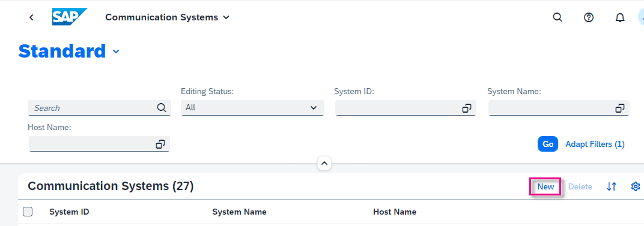The image size is (644, 226).
Task: Open the search magnifier in the header
Action: [x=557, y=17]
